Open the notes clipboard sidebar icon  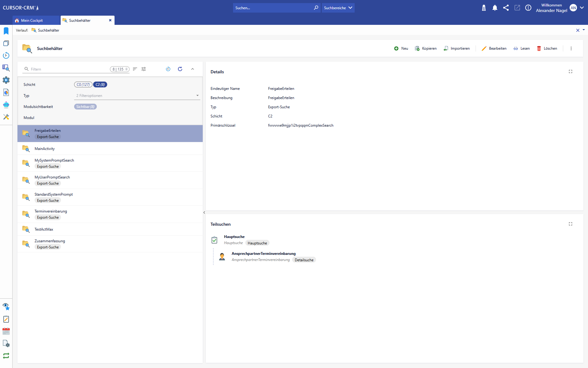click(x=6, y=319)
